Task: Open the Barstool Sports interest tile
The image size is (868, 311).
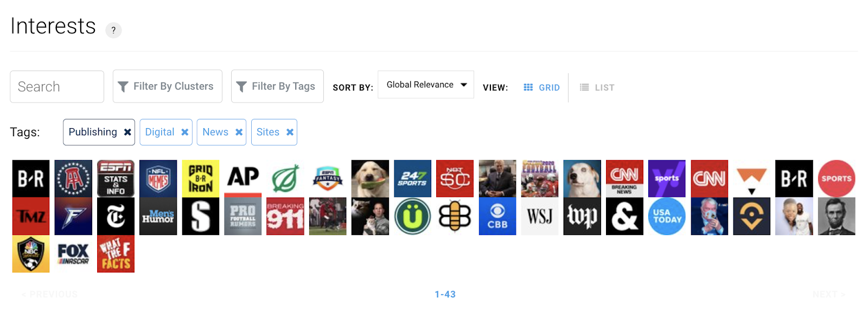Action: pyautogui.click(x=73, y=179)
